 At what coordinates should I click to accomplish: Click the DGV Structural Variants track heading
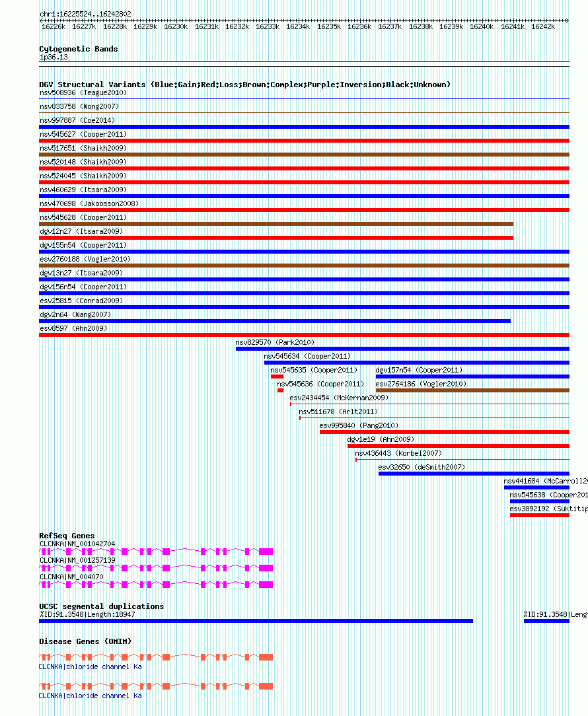point(245,85)
